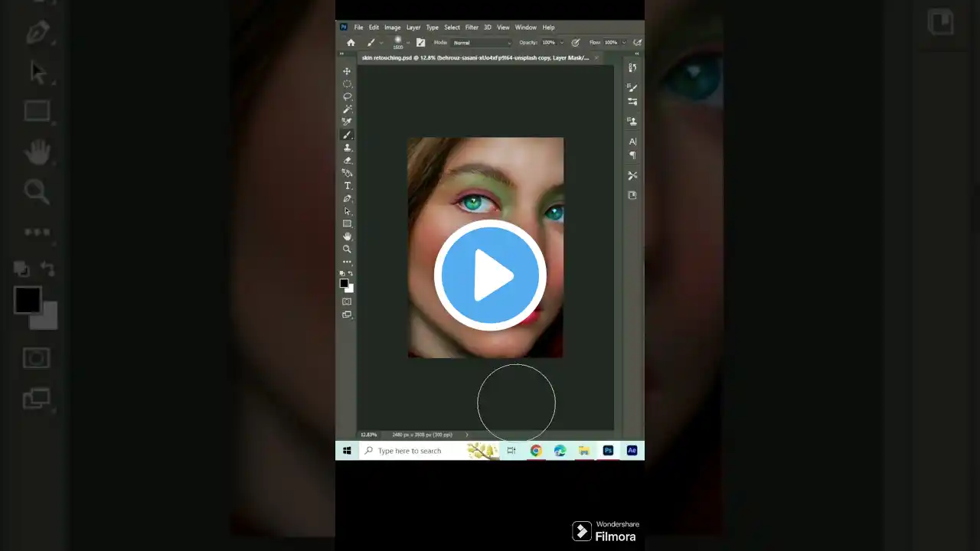Activate the Eraser tool

coord(347,160)
